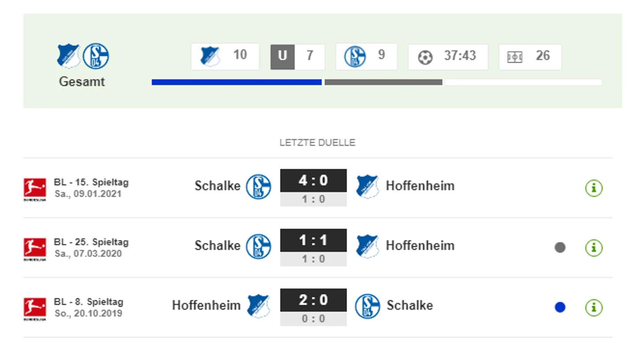Image resolution: width=644 pixels, height=348 pixels.
Task: Click the soccer ball goals icon 37:43
Action: (x=425, y=57)
